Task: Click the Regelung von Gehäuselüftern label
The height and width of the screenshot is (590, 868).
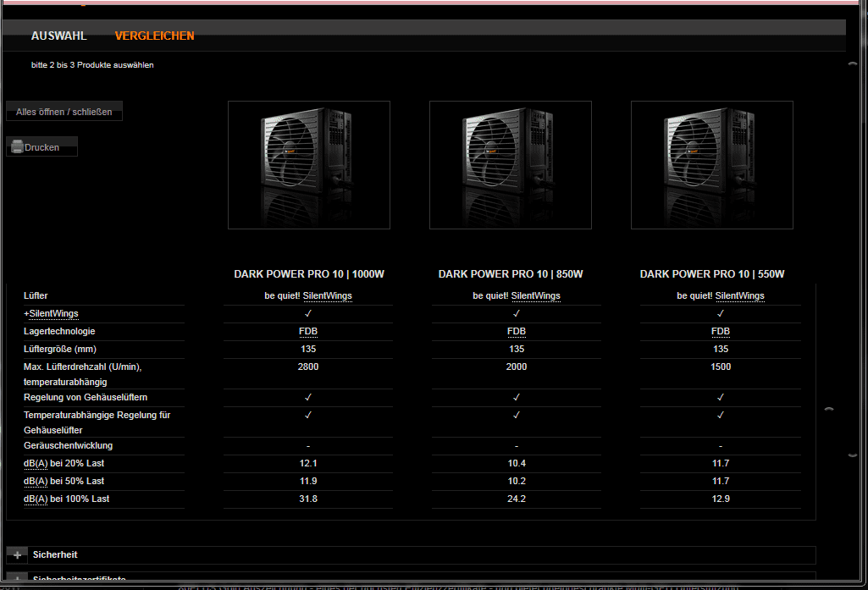Action: click(86, 397)
